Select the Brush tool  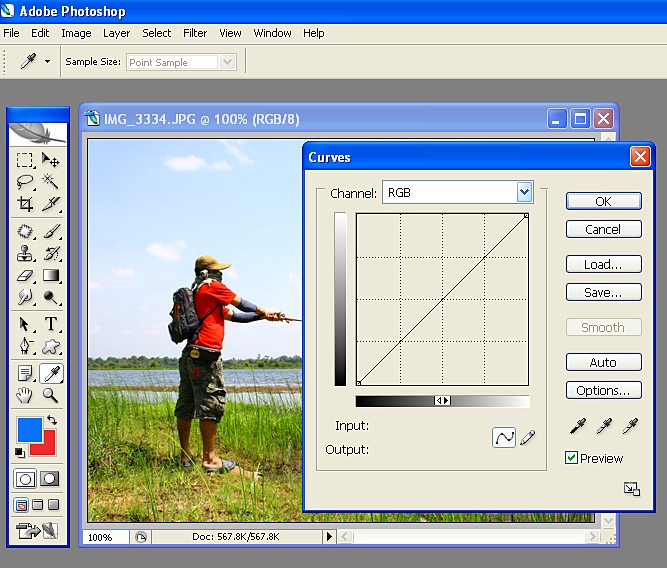51,231
